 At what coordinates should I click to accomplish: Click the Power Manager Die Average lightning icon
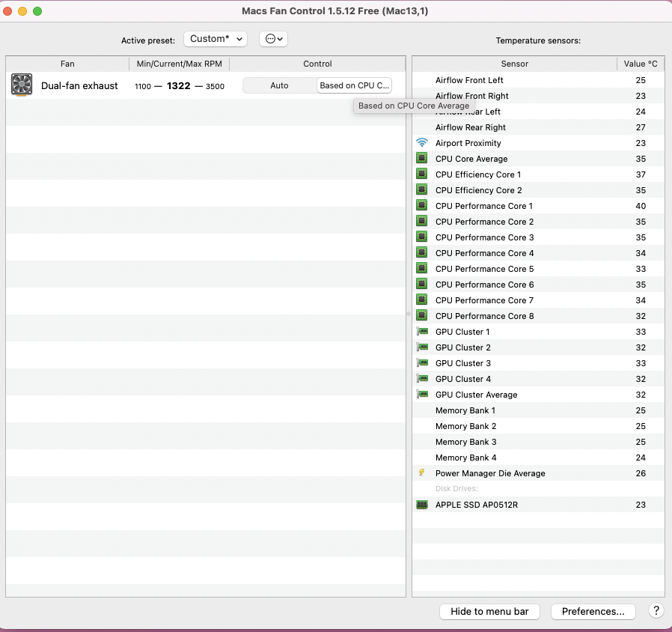tap(422, 473)
